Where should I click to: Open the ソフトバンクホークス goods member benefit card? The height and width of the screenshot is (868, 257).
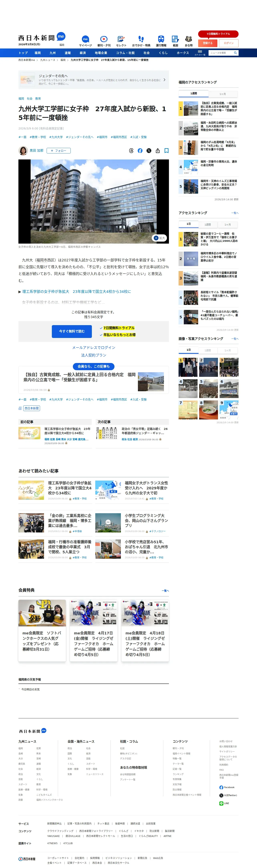pos(42,630)
